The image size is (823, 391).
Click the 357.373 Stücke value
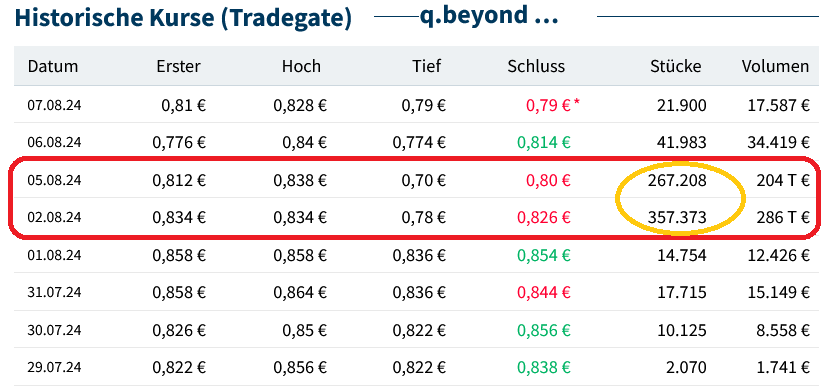pos(680,217)
